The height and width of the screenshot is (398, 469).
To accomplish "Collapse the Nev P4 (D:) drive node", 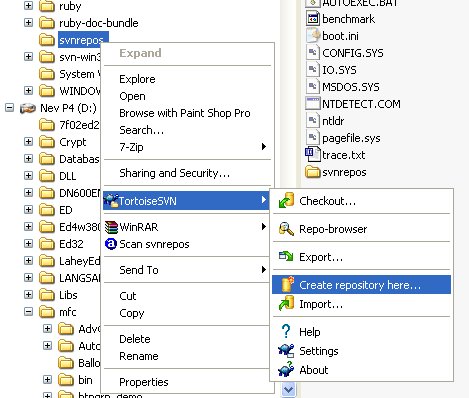I will tap(10, 108).
